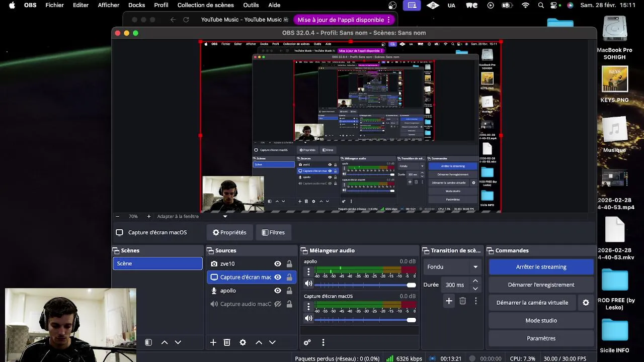Zoom in the preview with plus icon
This screenshot has width=644, height=362.
148,217
